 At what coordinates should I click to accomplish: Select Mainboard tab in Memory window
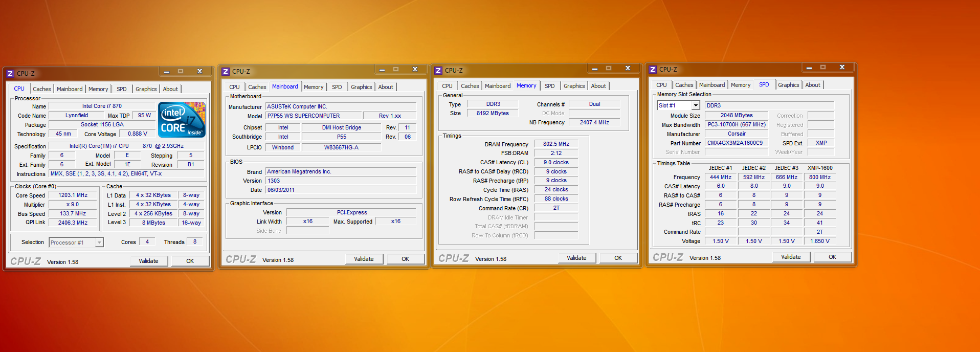[498, 86]
